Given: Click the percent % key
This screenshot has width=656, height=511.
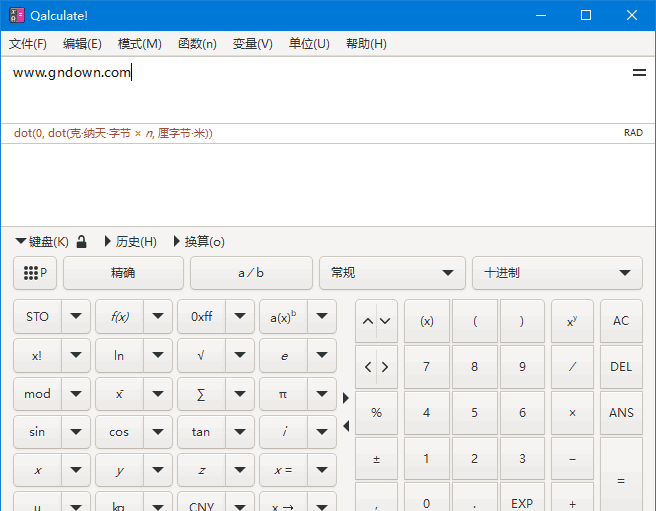Looking at the screenshot, I should (376, 413).
